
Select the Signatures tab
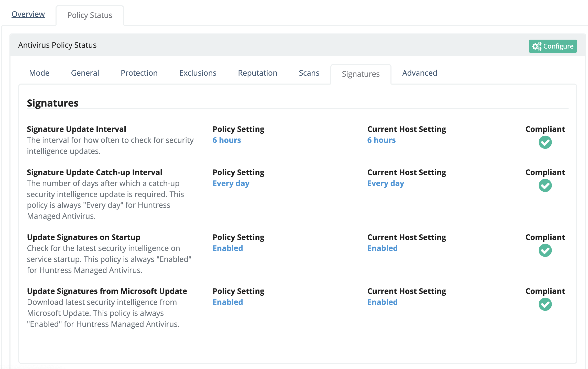pos(361,74)
